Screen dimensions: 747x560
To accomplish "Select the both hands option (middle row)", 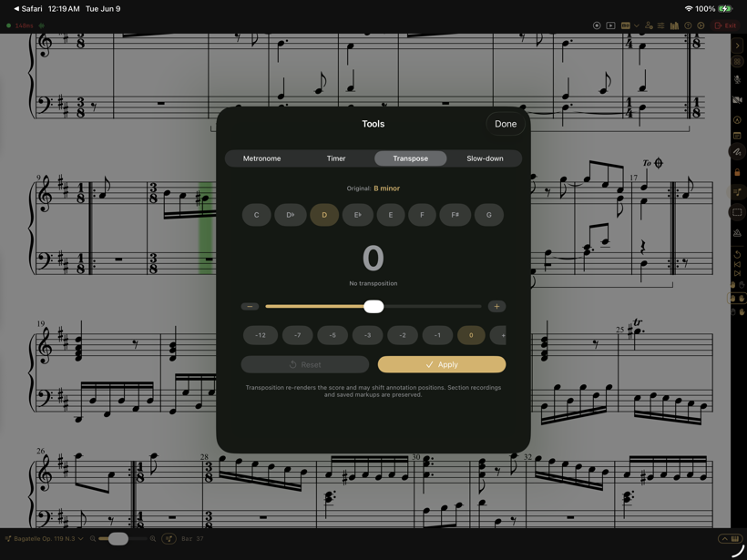I will click(x=738, y=298).
